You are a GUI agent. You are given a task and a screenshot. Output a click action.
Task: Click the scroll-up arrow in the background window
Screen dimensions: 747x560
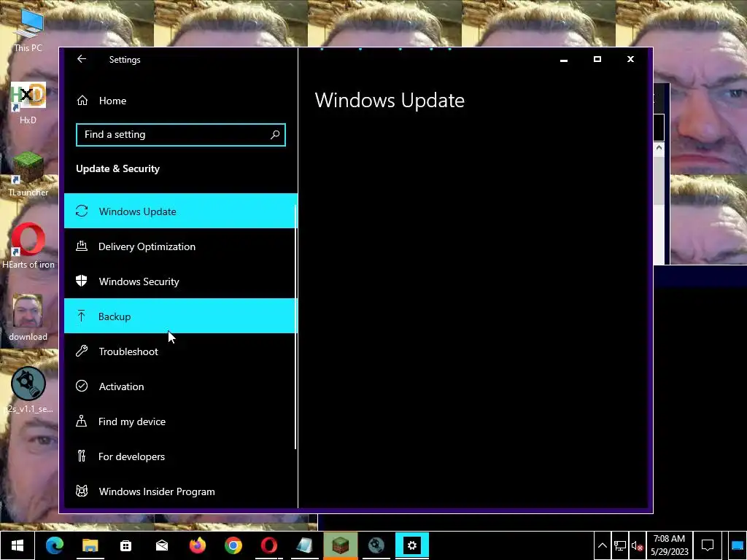coord(659,148)
